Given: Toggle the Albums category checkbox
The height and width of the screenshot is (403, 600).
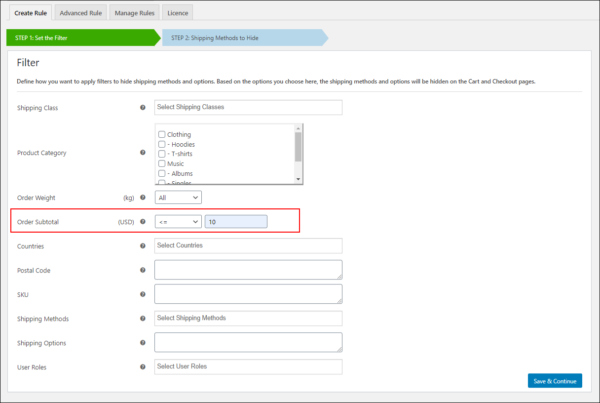Looking at the screenshot, I should [162, 173].
